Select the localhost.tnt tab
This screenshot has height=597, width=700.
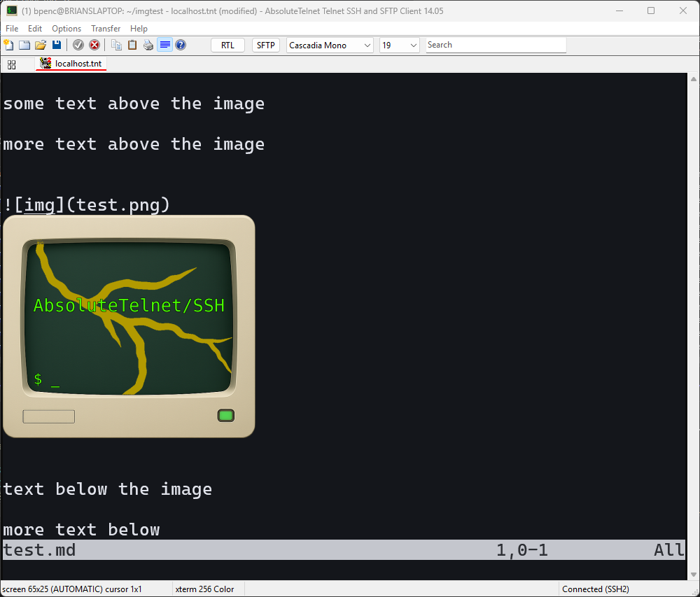point(71,64)
